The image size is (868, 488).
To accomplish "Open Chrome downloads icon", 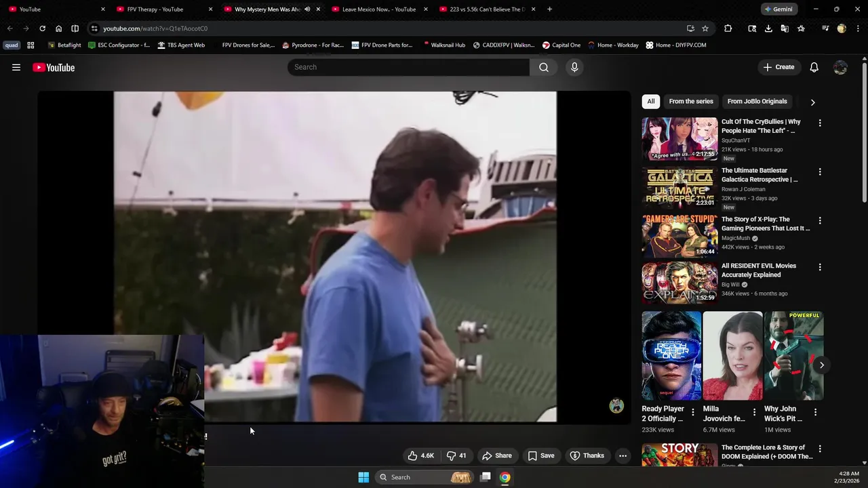I will coord(768,28).
